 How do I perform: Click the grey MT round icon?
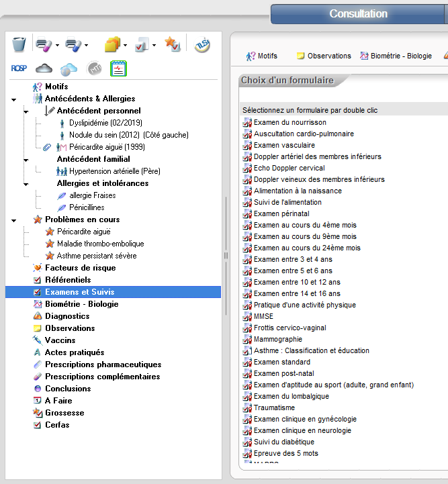click(94, 68)
